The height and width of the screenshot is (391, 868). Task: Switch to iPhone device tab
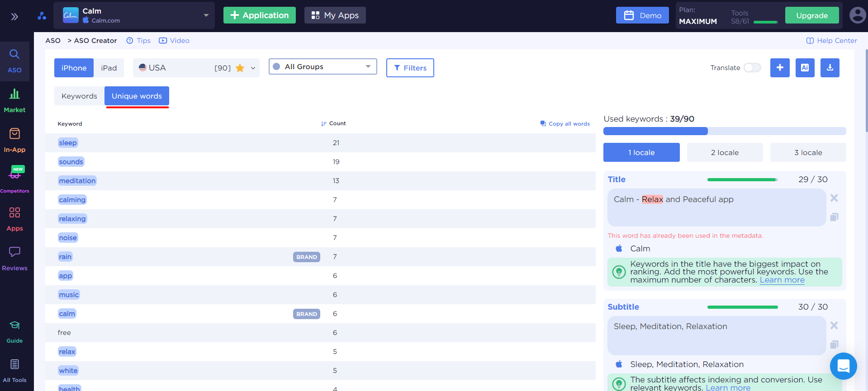pyautogui.click(x=74, y=68)
